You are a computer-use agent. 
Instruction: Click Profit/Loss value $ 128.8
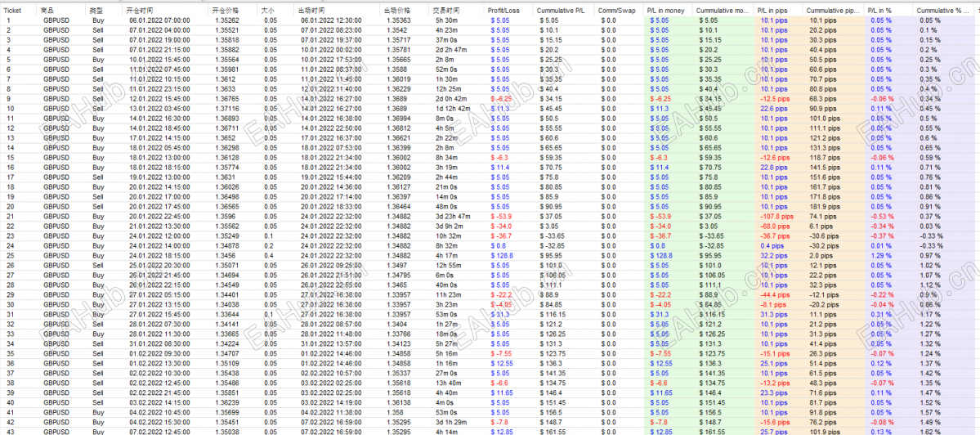[x=502, y=255]
